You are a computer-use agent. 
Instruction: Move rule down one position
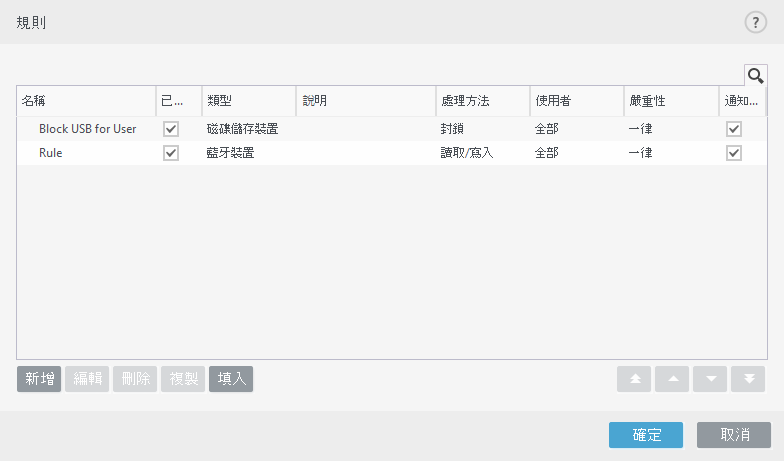(710, 379)
